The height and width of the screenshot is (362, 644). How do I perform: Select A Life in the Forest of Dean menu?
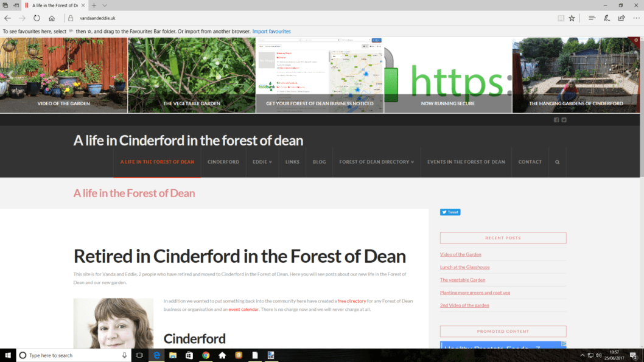pyautogui.click(x=157, y=162)
